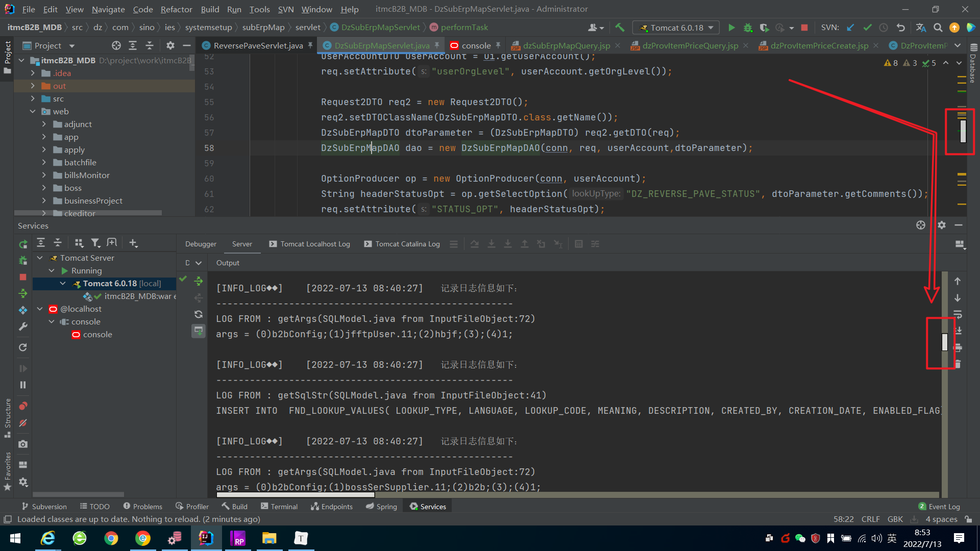Image resolution: width=980 pixels, height=551 pixels.
Task: Click the console output vertical scrollbar
Action: (x=945, y=342)
